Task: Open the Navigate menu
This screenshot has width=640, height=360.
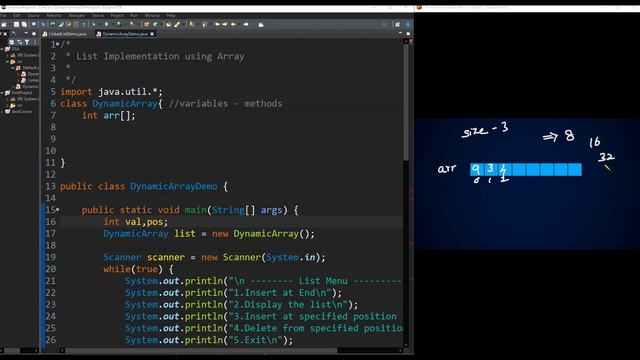Action: pos(76,16)
